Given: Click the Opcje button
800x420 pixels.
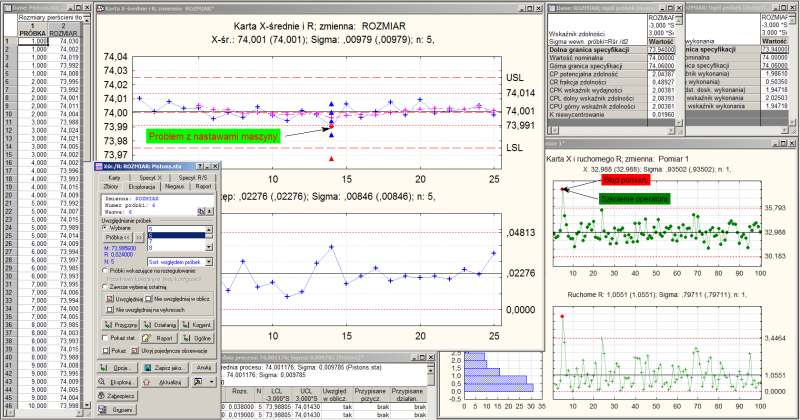Looking at the screenshot, I should click(118, 368).
